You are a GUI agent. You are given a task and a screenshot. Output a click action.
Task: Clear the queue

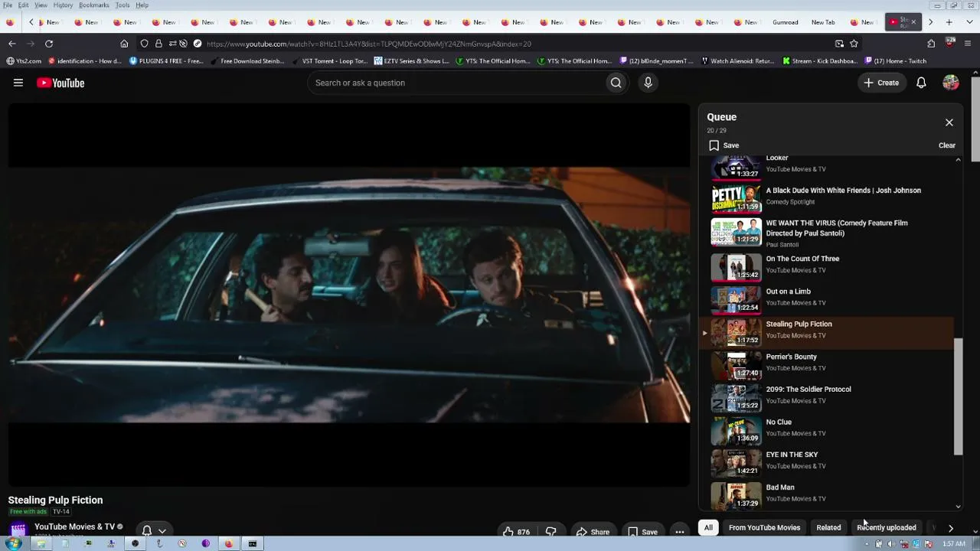tap(947, 145)
